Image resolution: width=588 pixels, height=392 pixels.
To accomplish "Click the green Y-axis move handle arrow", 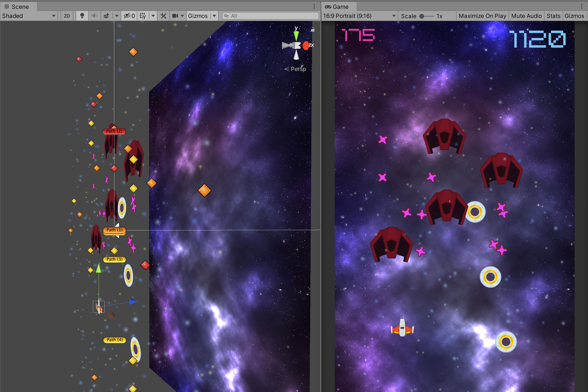I will pyautogui.click(x=98, y=268).
